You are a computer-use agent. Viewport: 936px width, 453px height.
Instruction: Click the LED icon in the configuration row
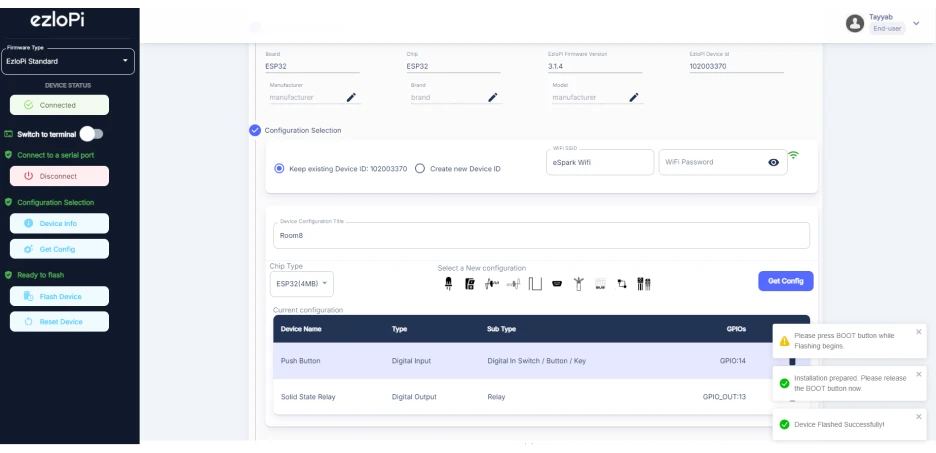click(448, 284)
